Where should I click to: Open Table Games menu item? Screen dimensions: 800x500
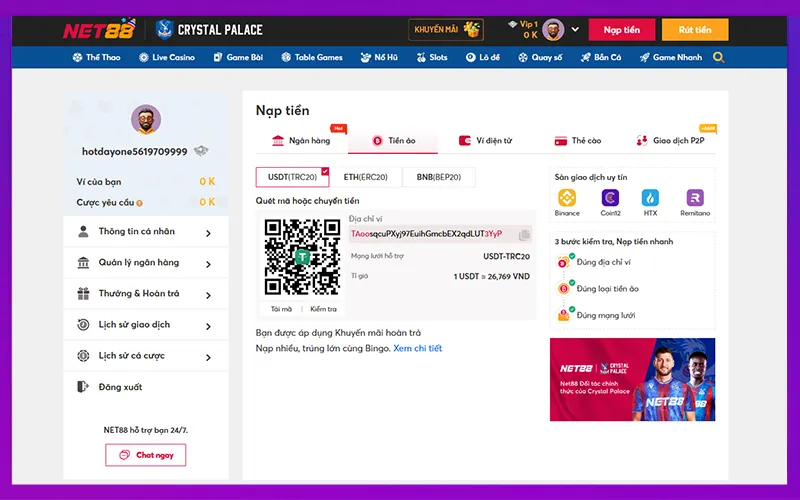pos(312,57)
